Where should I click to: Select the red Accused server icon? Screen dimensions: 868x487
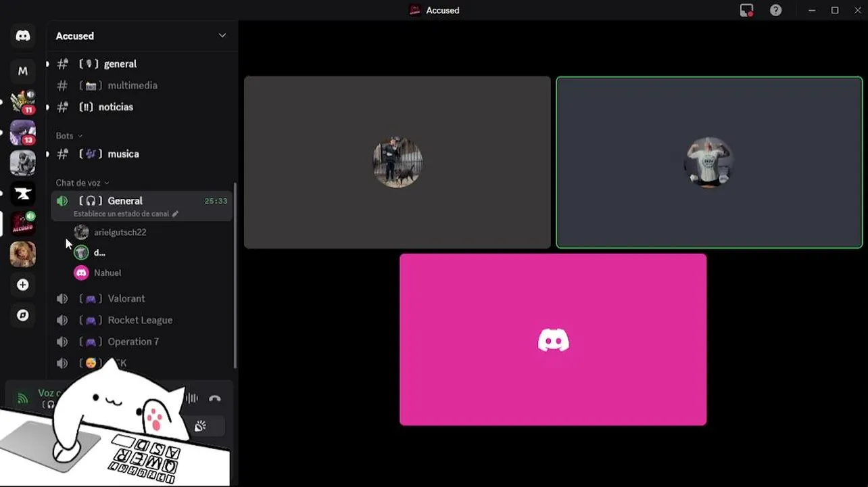(x=23, y=224)
